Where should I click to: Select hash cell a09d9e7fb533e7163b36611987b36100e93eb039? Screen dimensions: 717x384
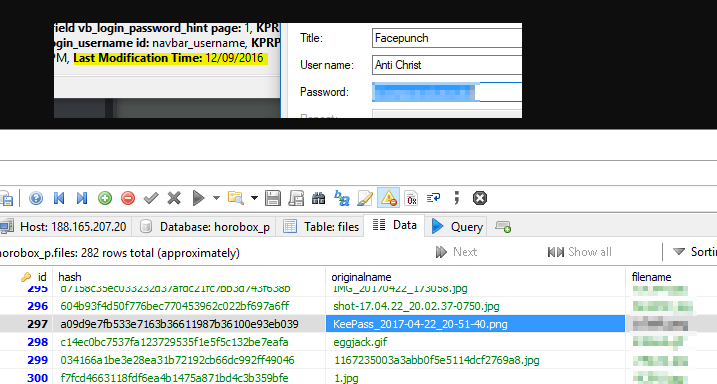pos(189,324)
